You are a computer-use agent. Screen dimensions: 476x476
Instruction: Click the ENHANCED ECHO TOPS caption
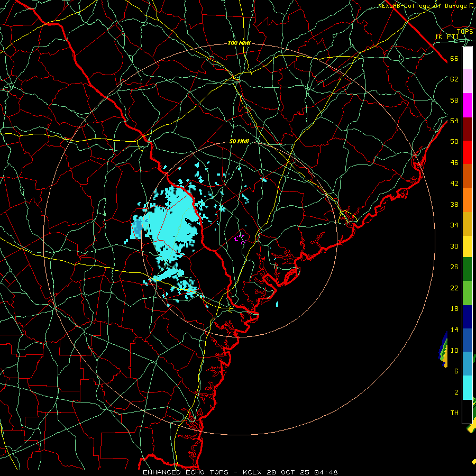[186, 472]
